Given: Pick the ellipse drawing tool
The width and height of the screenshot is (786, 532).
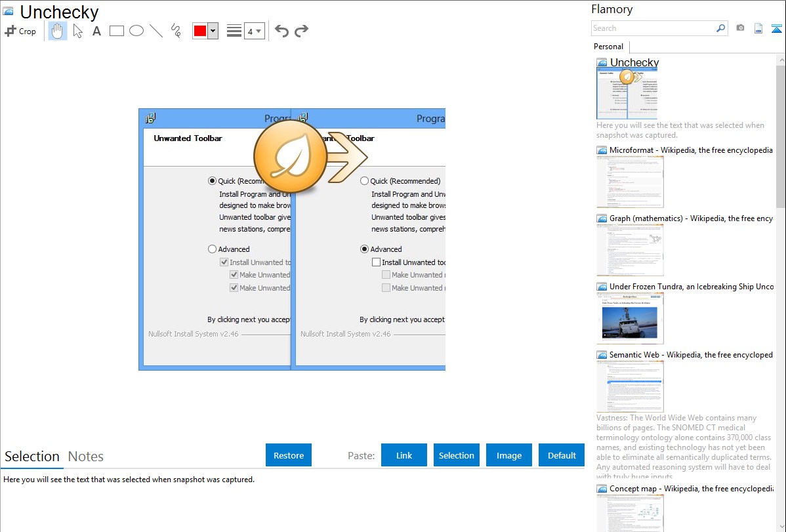Looking at the screenshot, I should pos(136,31).
